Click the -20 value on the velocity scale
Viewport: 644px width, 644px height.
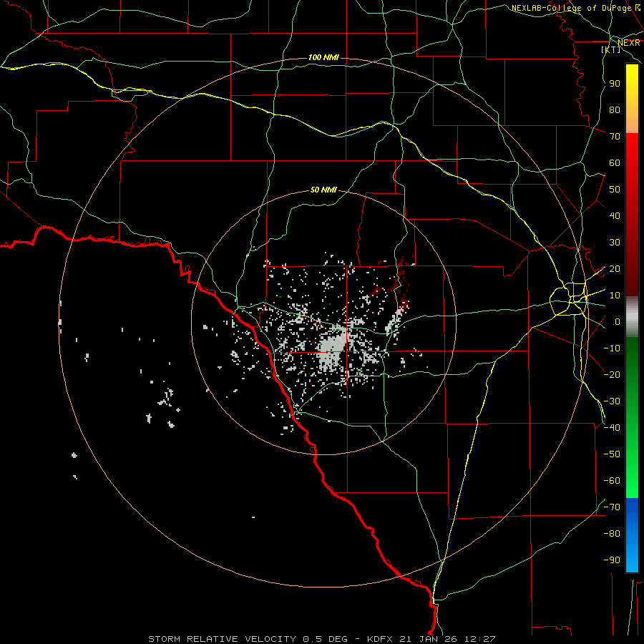click(612, 374)
